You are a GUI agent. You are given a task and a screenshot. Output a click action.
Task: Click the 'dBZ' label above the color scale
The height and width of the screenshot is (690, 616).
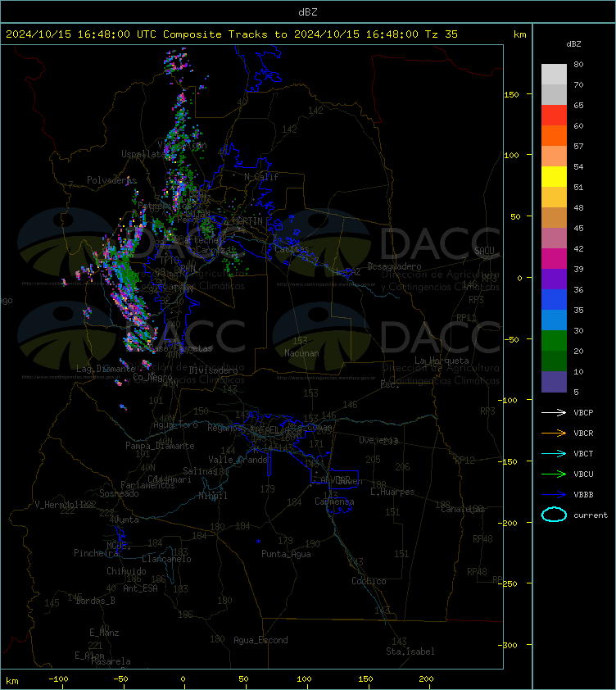click(573, 44)
